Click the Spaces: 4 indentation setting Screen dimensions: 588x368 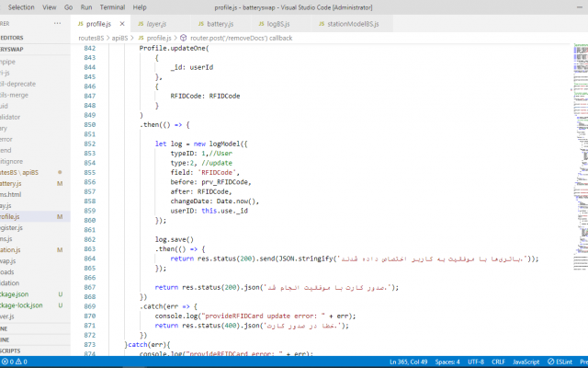447,362
